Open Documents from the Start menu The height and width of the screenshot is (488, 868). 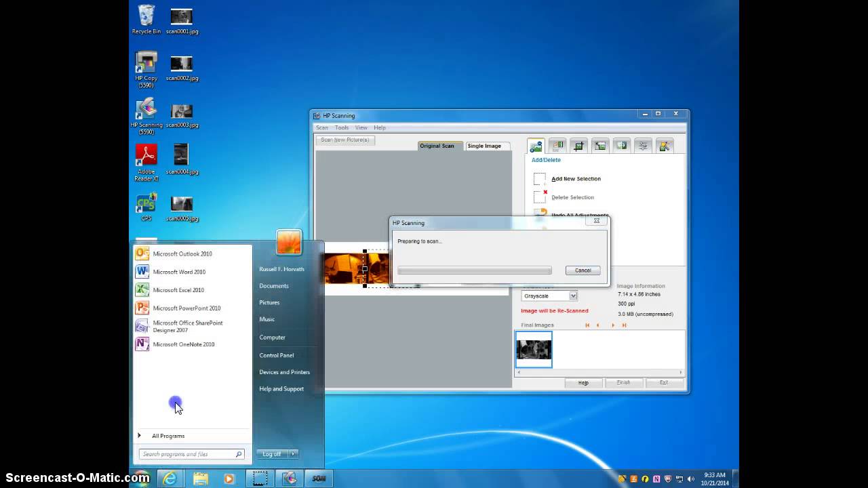coord(274,286)
